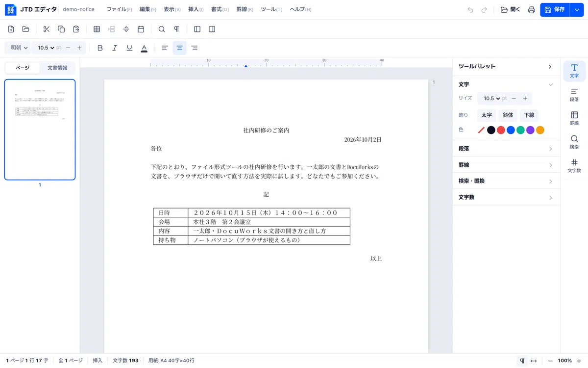The height and width of the screenshot is (368, 588).
Task: Toggle the left sidebar panel icon
Action: (x=197, y=29)
